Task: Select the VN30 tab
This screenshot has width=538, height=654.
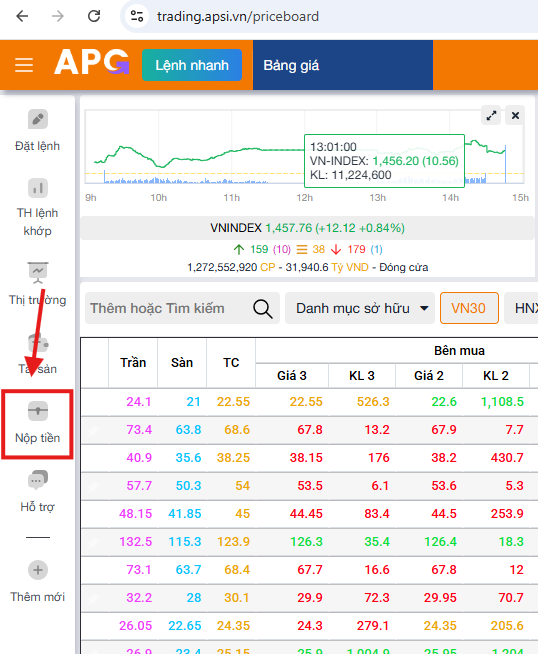Action: 469,308
